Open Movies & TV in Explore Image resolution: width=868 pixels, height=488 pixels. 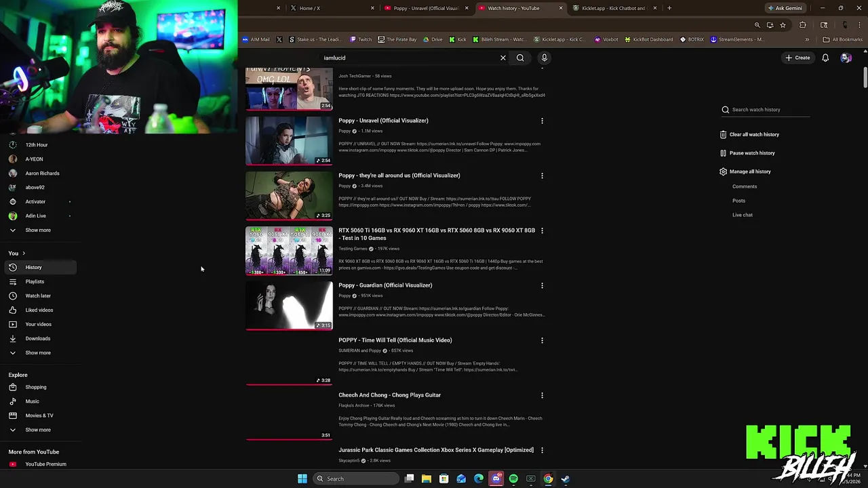click(x=39, y=415)
